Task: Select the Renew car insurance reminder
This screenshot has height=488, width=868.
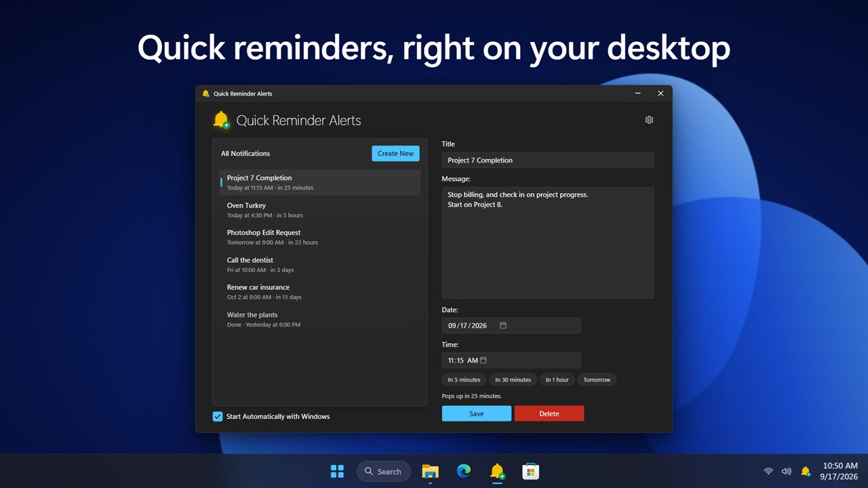Action: click(x=319, y=292)
